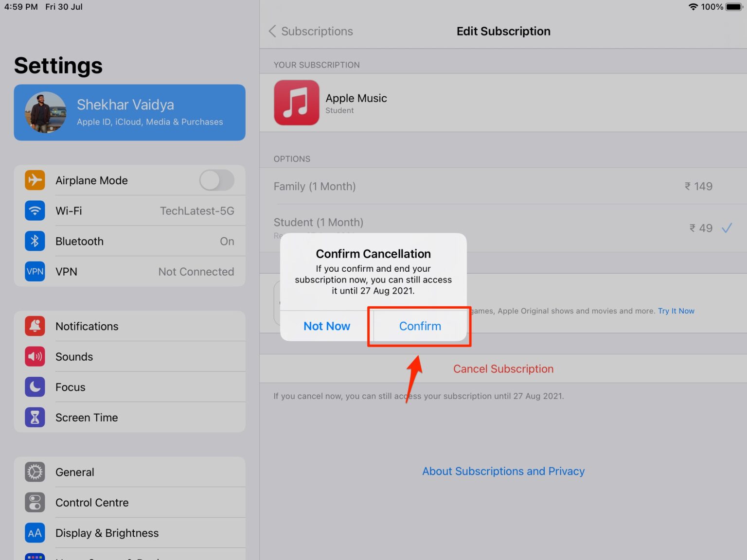Open the Focus settings label
The height and width of the screenshot is (560, 747).
tap(71, 387)
